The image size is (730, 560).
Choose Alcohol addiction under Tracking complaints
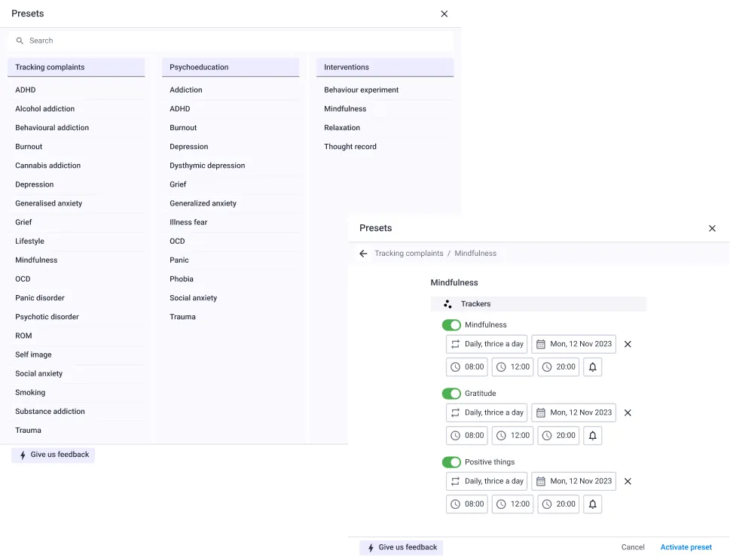point(76,109)
